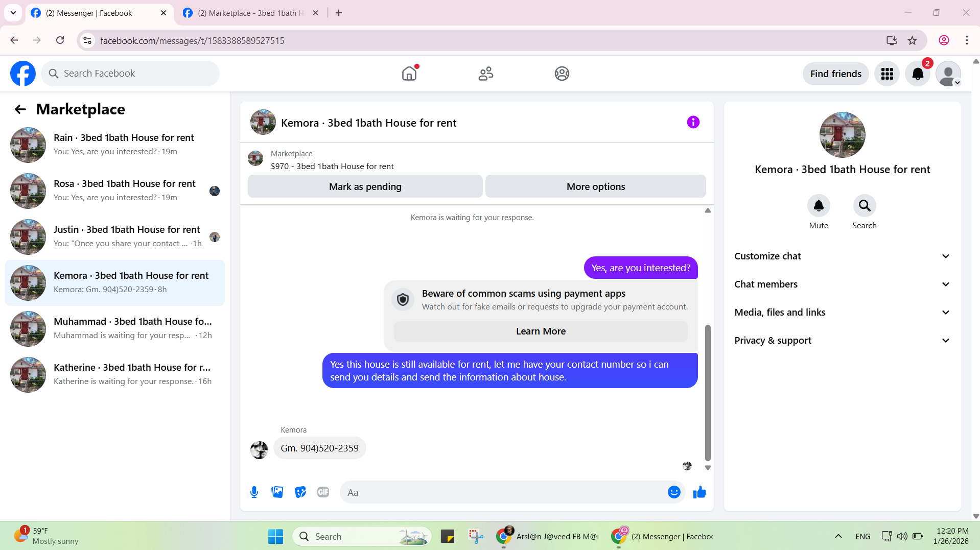This screenshot has width=980, height=550.
Task: Open conversation information icon
Action: click(x=693, y=122)
